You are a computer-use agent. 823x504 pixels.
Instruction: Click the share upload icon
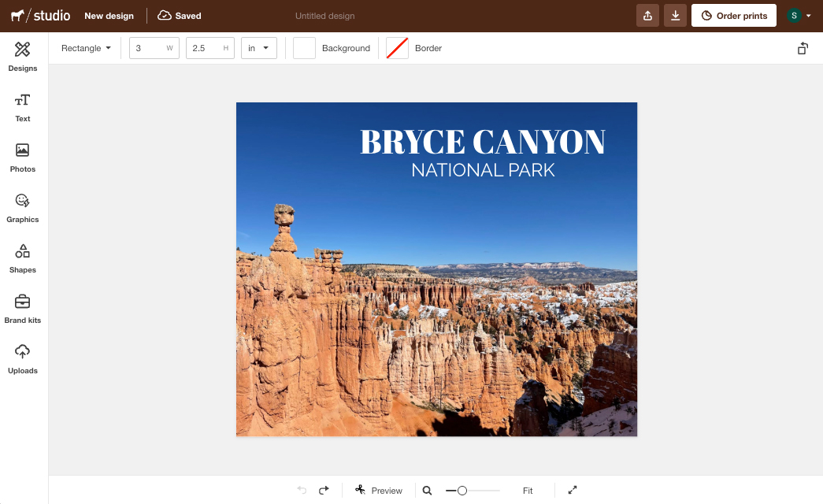point(647,15)
